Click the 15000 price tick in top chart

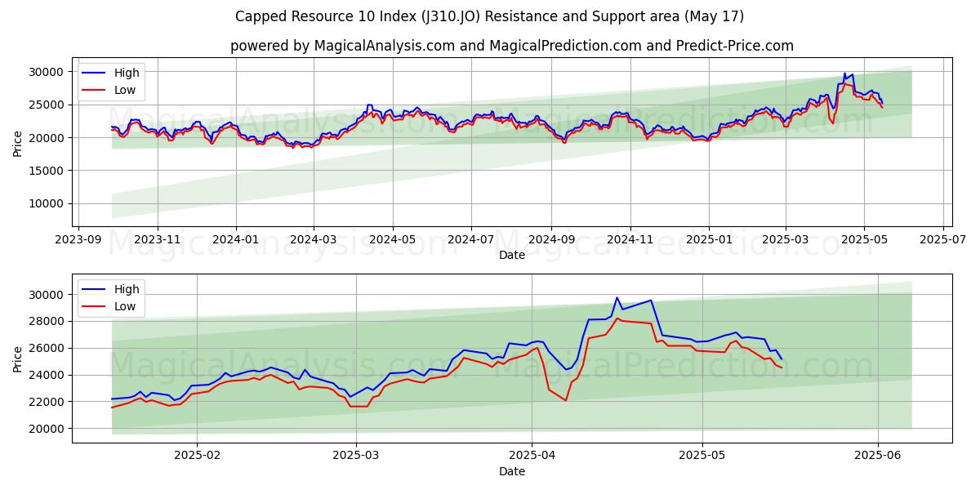(48, 171)
